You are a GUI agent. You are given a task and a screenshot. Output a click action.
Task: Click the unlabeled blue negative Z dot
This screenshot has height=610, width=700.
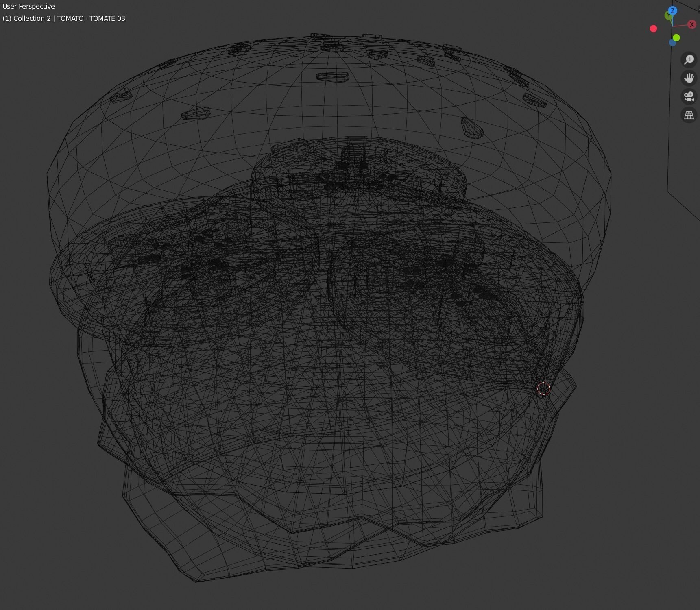tap(672, 43)
